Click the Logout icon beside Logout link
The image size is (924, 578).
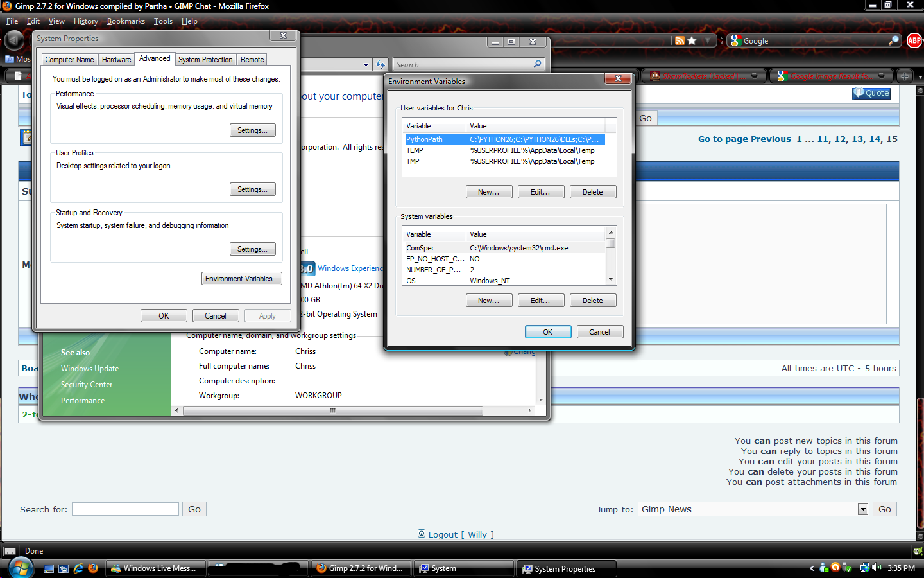click(422, 534)
